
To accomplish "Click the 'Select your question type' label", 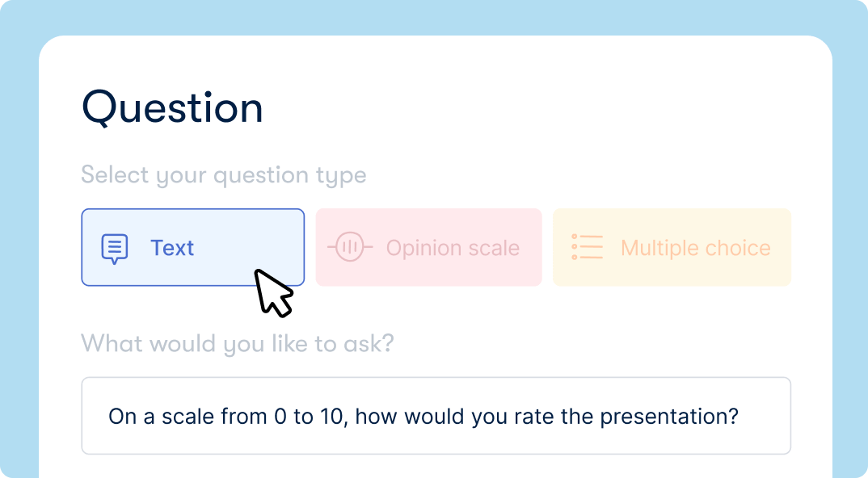I will coord(223,174).
